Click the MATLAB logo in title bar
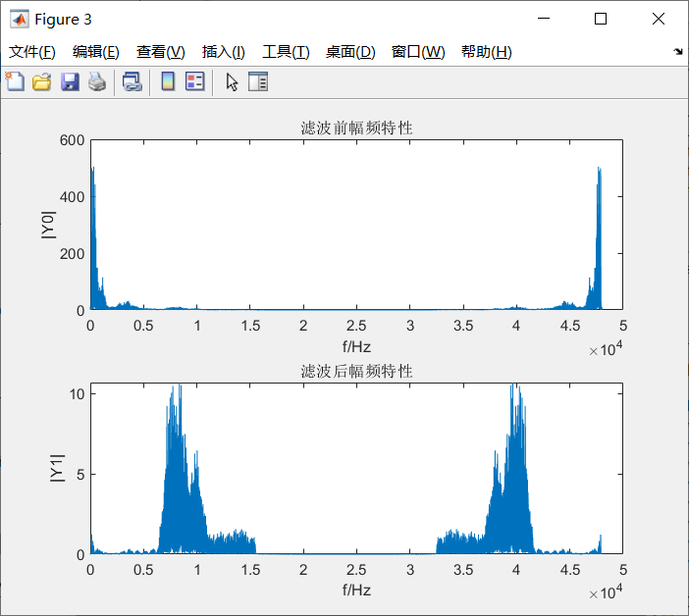This screenshot has height=616, width=689. click(20, 19)
